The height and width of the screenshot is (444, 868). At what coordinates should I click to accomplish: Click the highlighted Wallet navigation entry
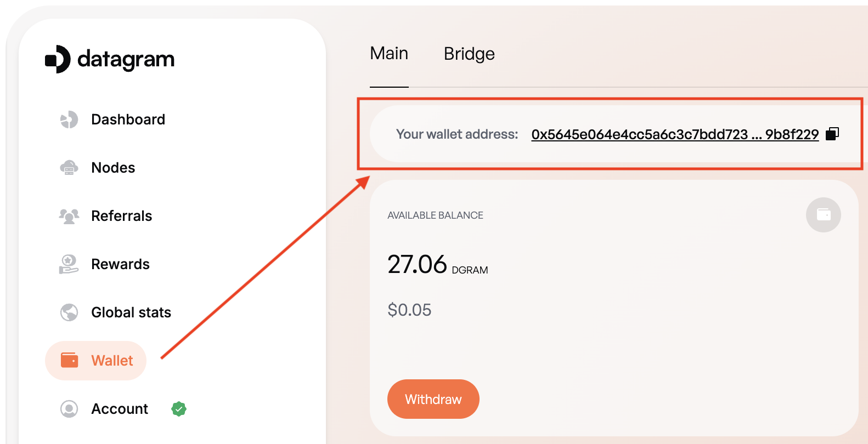pos(111,360)
